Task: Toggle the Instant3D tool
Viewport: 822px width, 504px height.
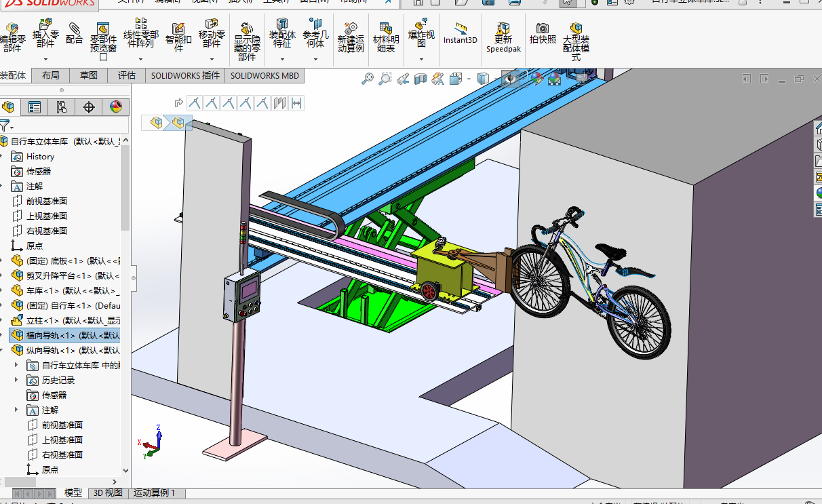Action: pos(461,33)
